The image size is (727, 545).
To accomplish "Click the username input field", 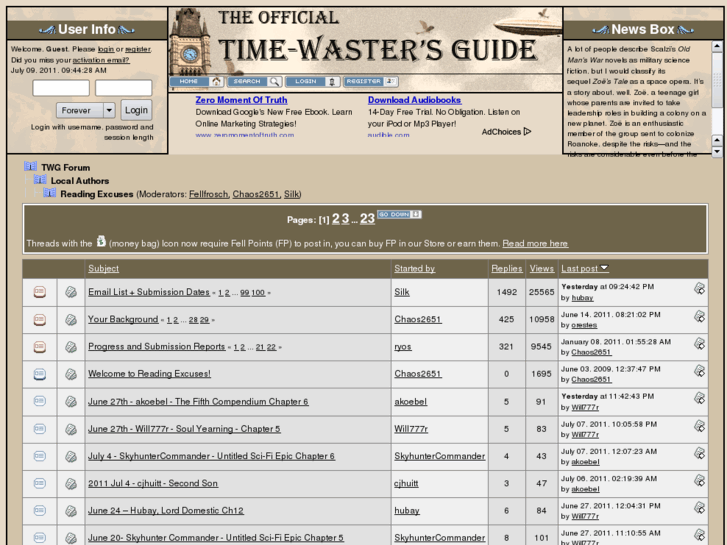I will 61,89.
